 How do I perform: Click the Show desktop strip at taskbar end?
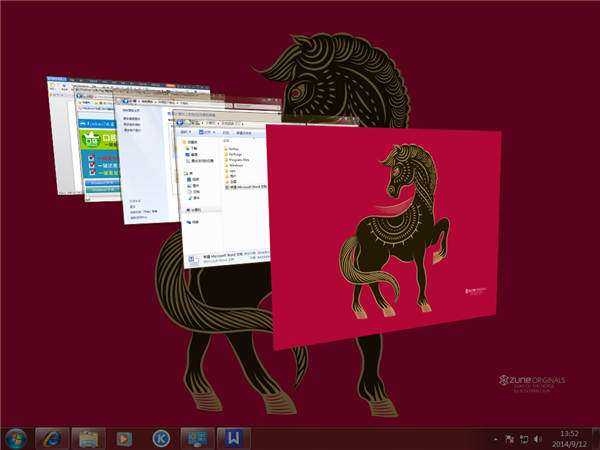596,437
